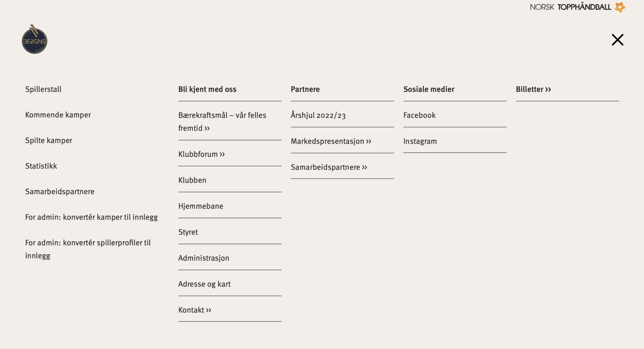The width and height of the screenshot is (644, 349).
Task: Open the Statistikk page
Action: pos(41,166)
